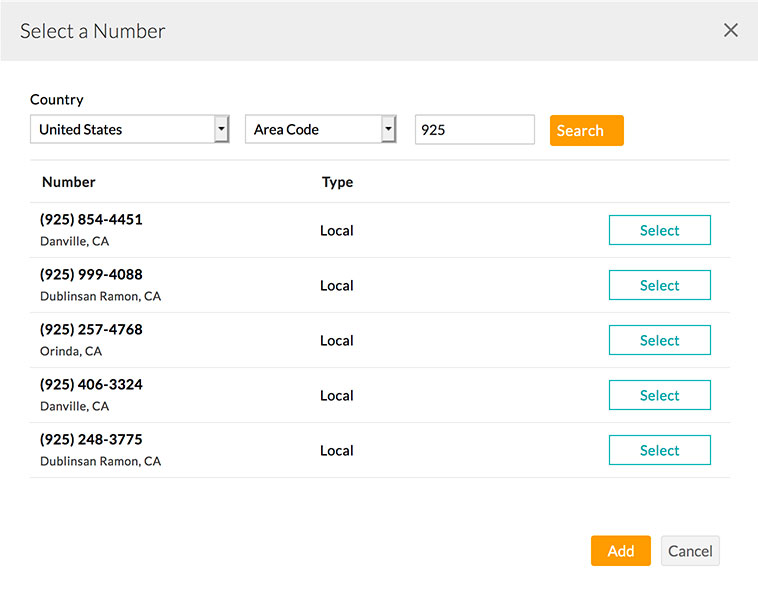Image resolution: width=758 pixels, height=595 pixels.
Task: Open the Area Code filter dropdown
Action: (x=321, y=129)
